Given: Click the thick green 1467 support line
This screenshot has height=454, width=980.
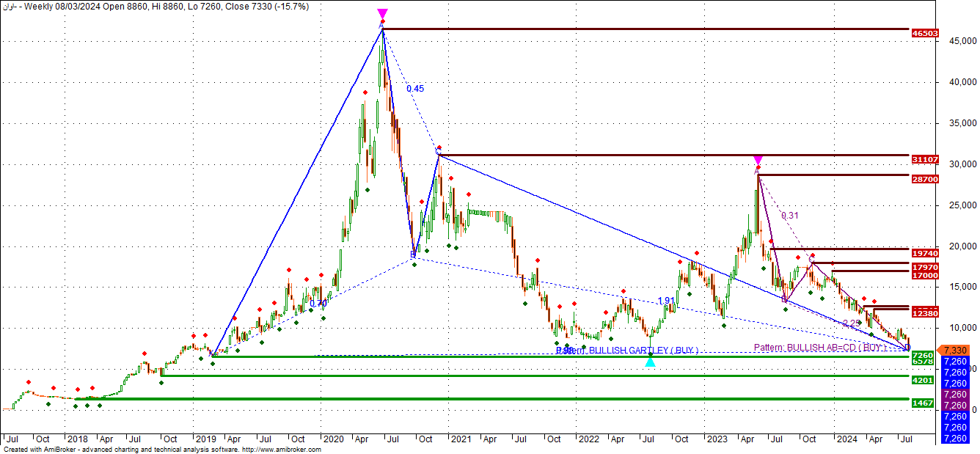Looking at the screenshot, I should [x=492, y=400].
